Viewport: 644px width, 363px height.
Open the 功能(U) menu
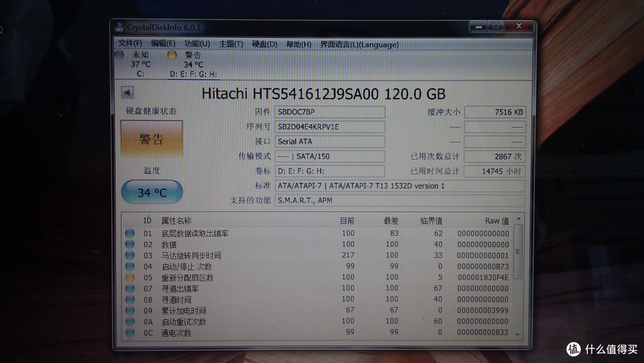click(197, 44)
